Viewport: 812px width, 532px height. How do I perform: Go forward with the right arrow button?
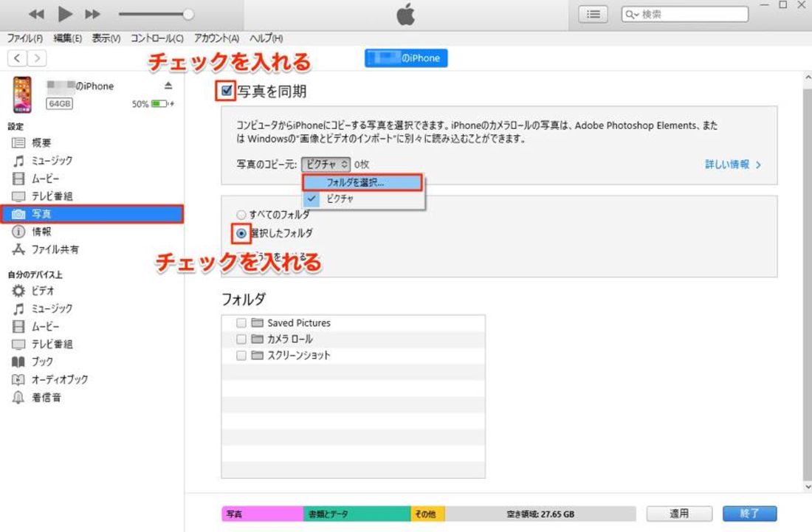tap(37, 58)
